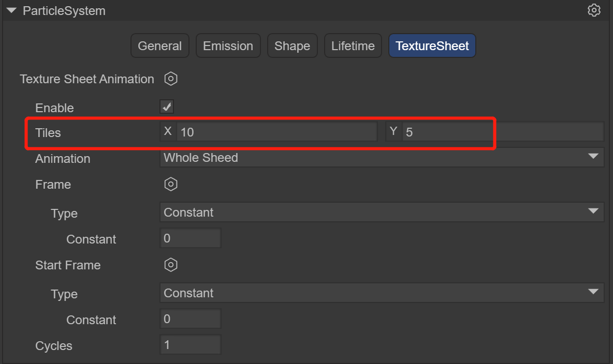This screenshot has height=364, width=613.
Task: Click the Tiles X input field
Action: [276, 132]
